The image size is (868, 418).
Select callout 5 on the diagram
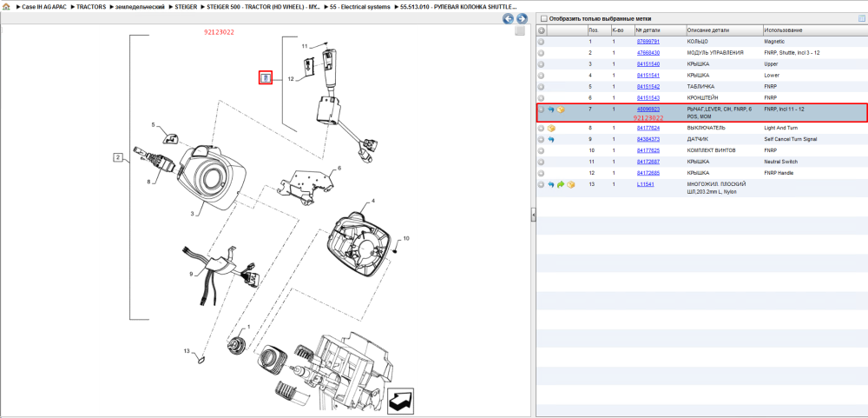point(154,125)
